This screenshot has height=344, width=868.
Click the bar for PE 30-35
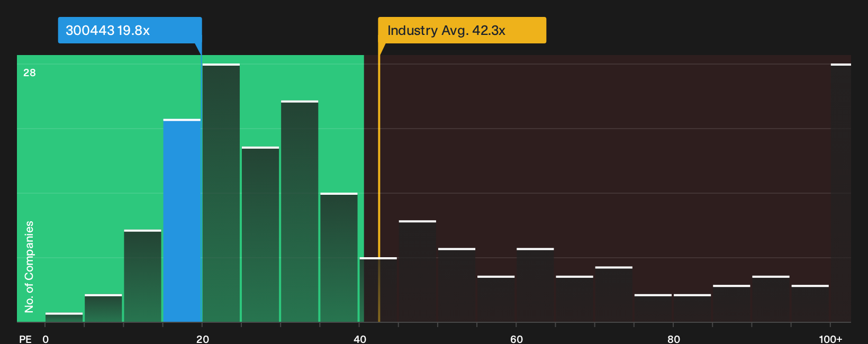point(300,211)
